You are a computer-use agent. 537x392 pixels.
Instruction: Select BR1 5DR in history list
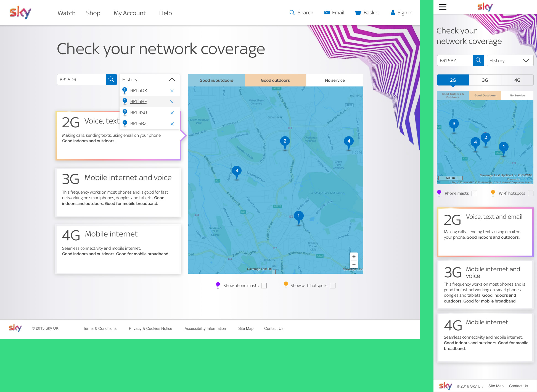[x=139, y=91]
